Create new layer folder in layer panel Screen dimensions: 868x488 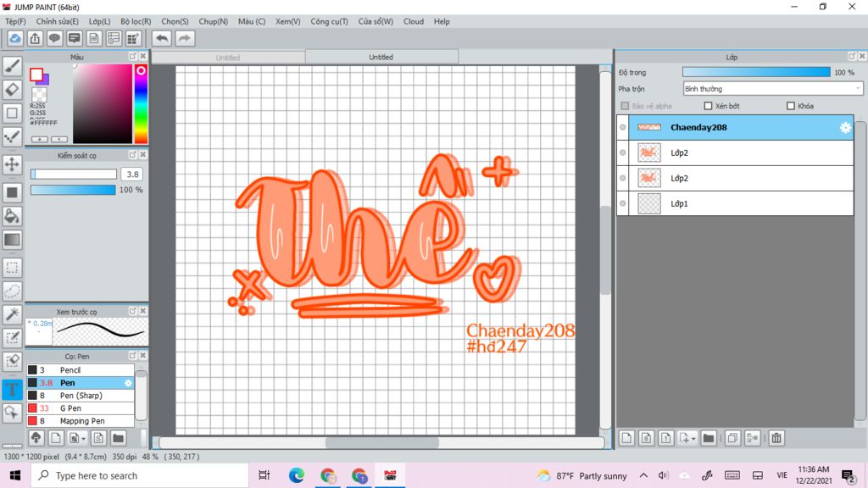click(x=709, y=438)
